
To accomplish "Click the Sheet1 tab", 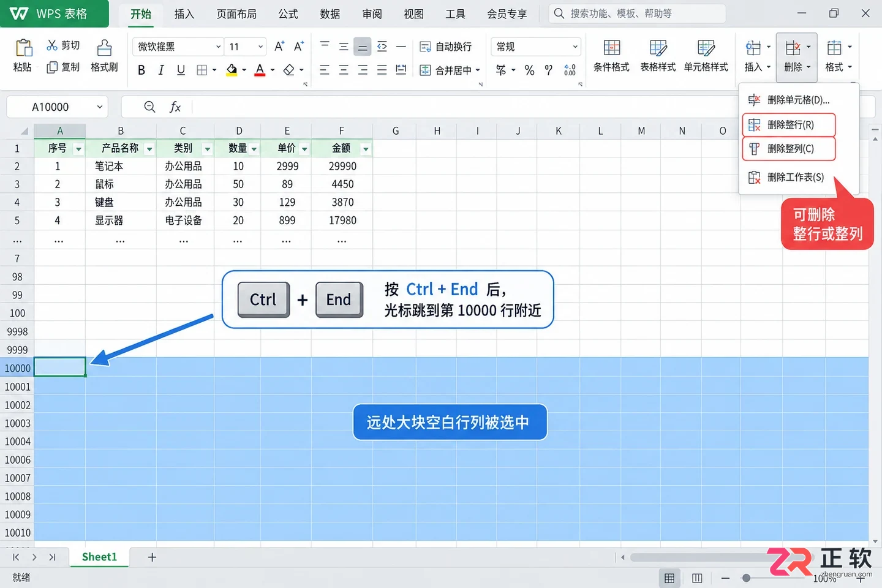I will click(x=99, y=557).
